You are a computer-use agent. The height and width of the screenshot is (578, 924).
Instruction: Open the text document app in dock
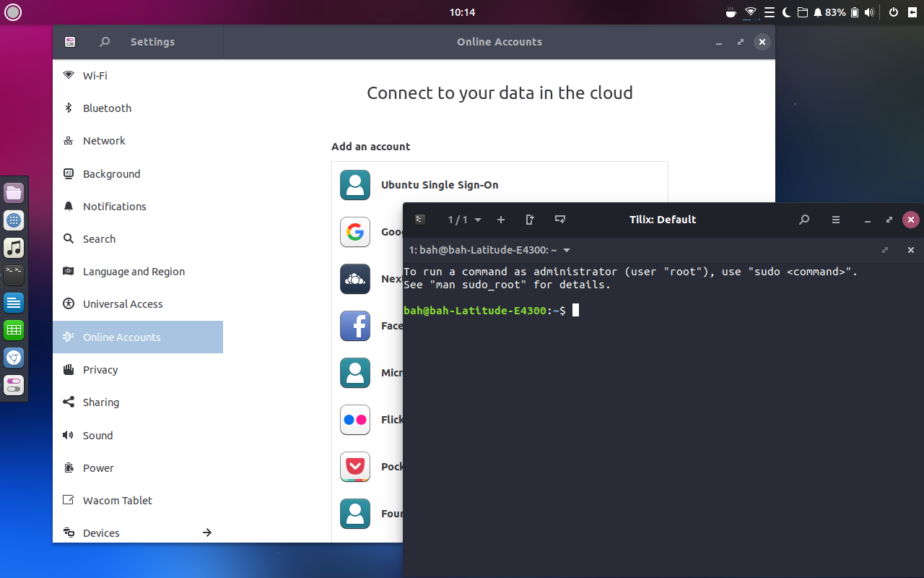tap(14, 303)
